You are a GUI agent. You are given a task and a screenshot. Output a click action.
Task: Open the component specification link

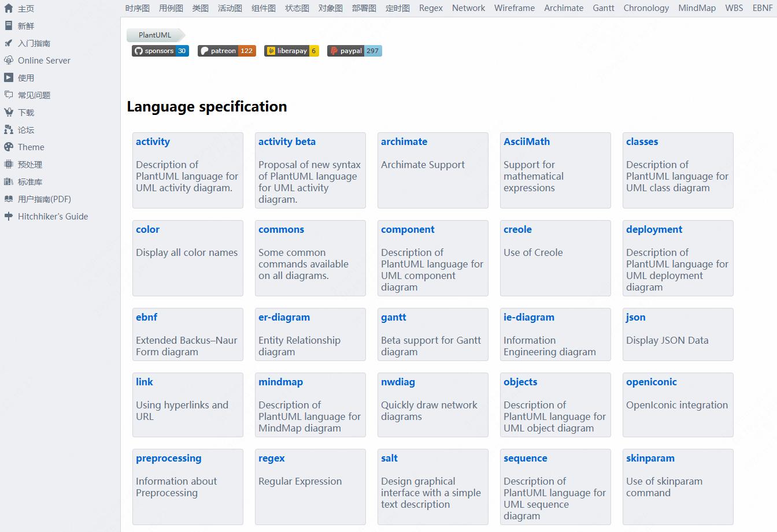pyautogui.click(x=408, y=229)
